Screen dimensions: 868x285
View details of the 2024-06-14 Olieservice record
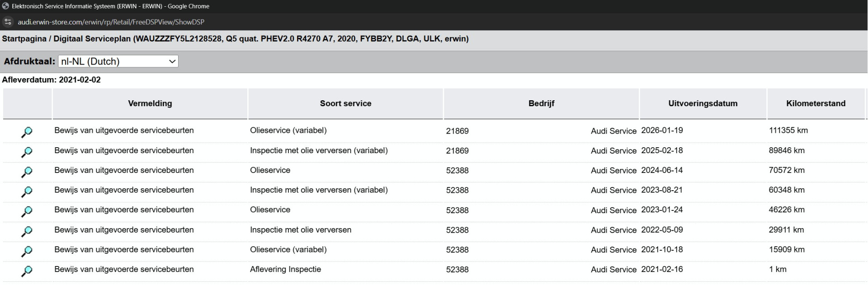tap(27, 172)
